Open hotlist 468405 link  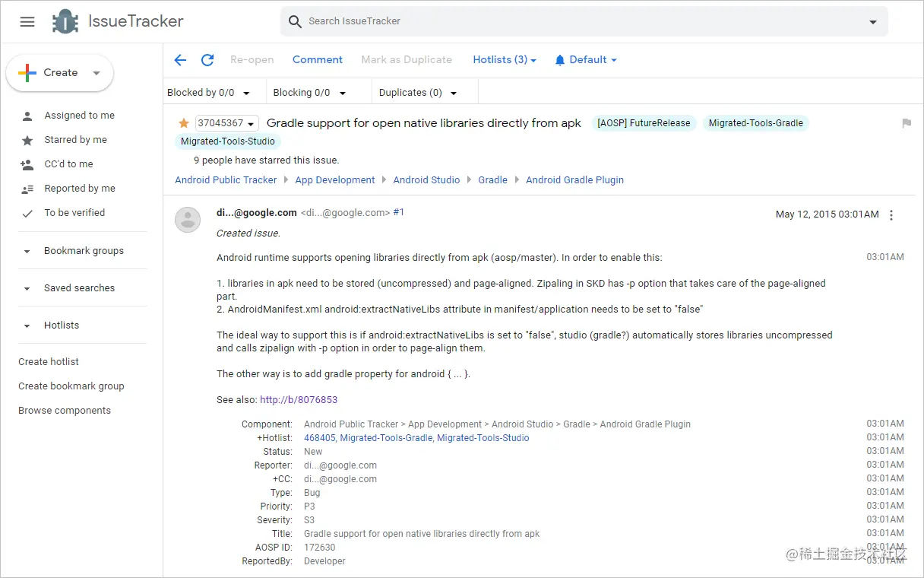[x=319, y=438]
